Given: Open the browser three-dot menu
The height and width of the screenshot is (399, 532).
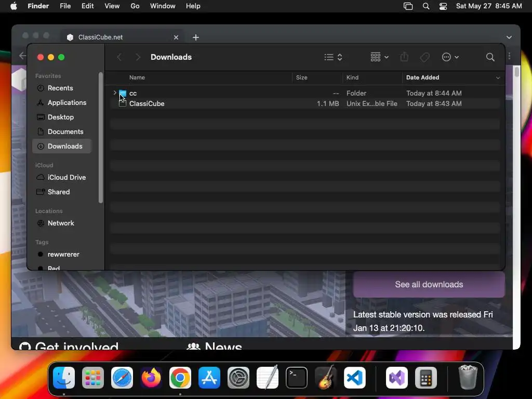Looking at the screenshot, I should point(509,56).
